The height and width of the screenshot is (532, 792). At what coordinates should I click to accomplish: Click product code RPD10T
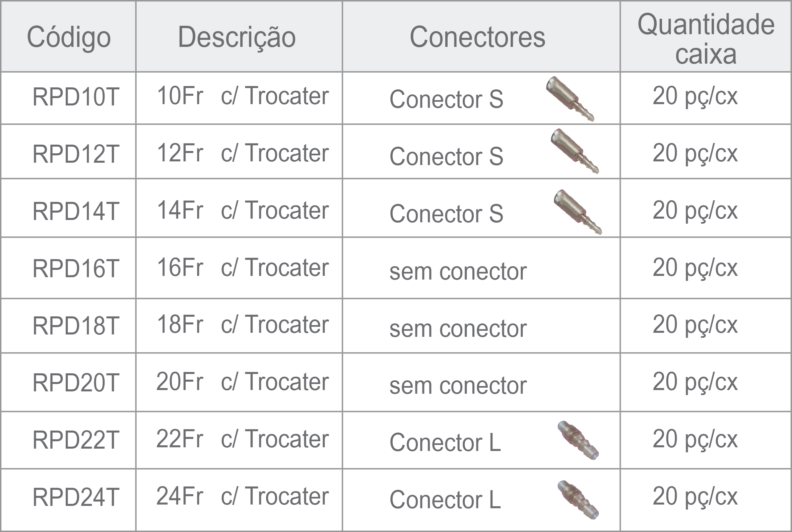[x=76, y=97]
